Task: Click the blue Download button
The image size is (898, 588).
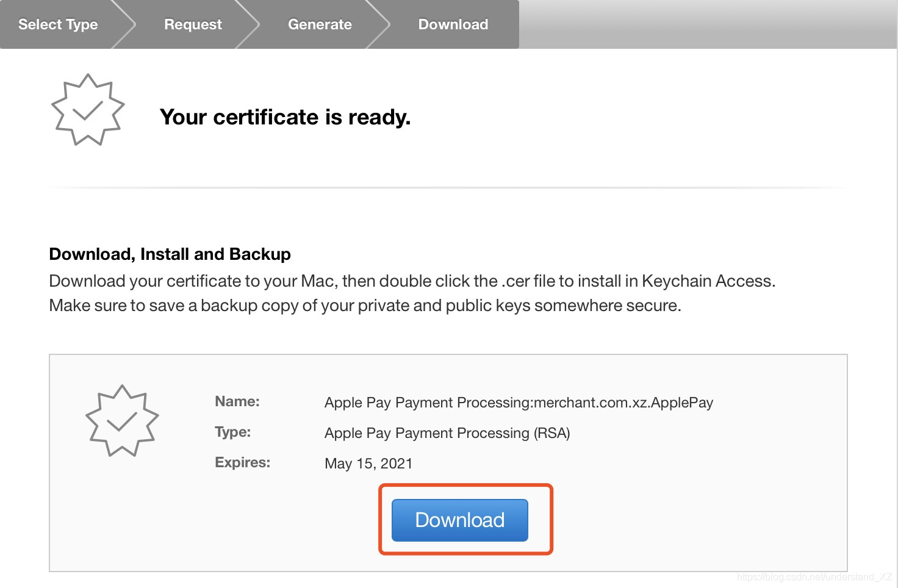Action: [459, 520]
